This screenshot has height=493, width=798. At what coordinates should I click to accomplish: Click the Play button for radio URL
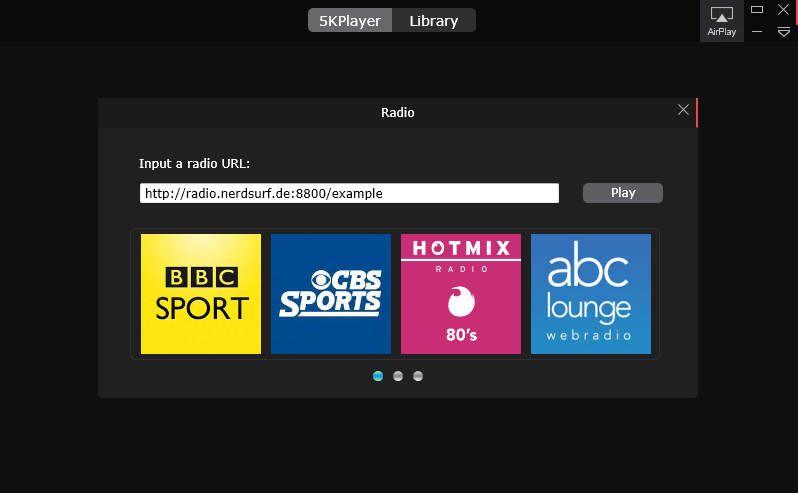tap(622, 193)
